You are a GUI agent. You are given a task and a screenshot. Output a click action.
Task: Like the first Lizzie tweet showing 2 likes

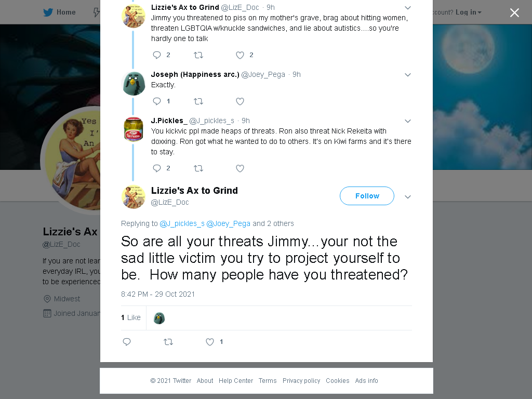point(240,55)
